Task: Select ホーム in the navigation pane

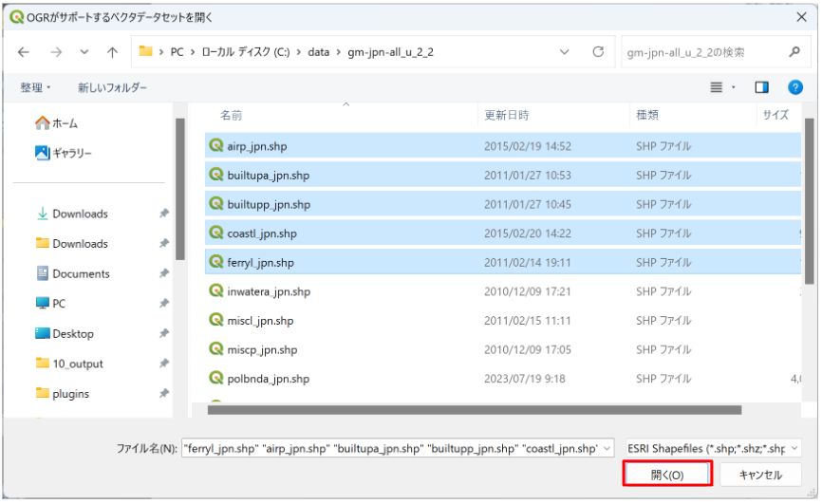Action: [56, 123]
